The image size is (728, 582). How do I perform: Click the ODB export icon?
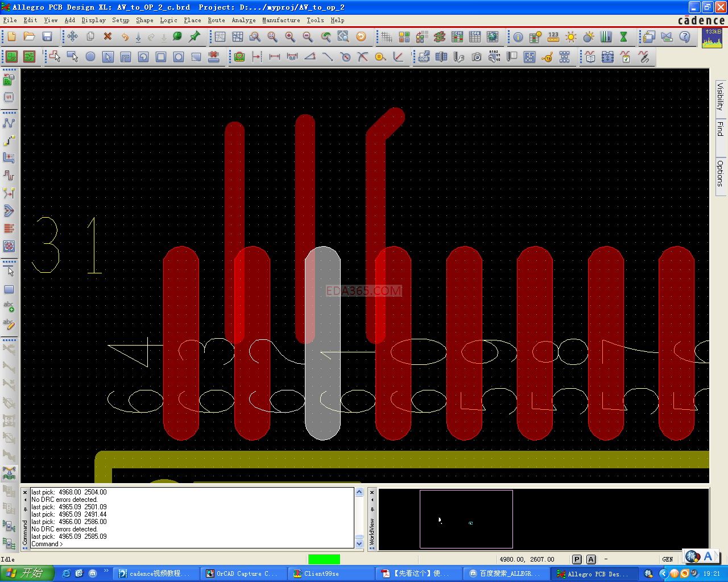click(x=424, y=57)
